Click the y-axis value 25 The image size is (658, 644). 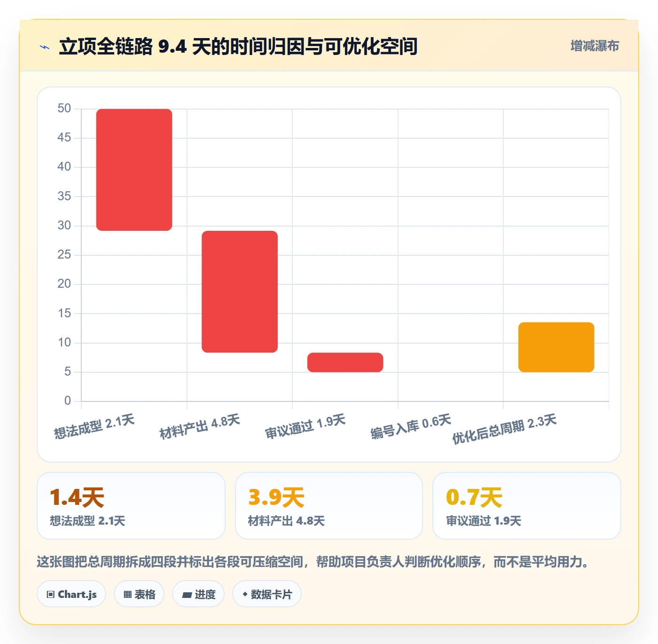pos(64,255)
